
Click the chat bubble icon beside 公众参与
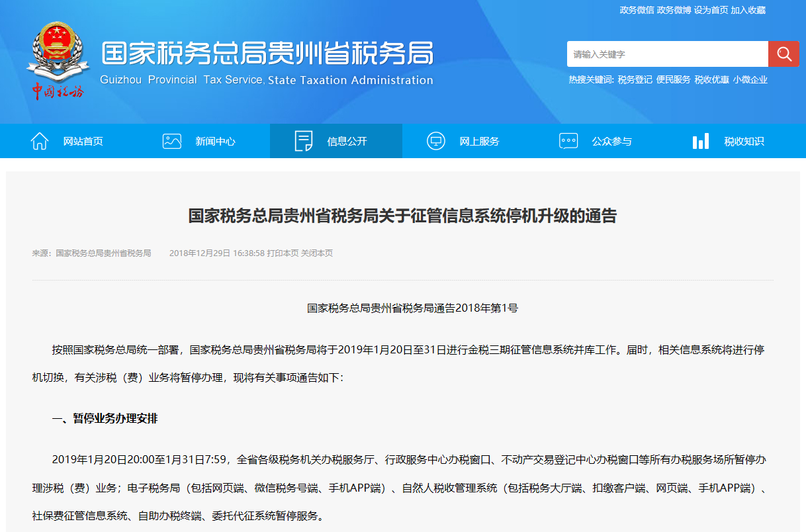568,141
